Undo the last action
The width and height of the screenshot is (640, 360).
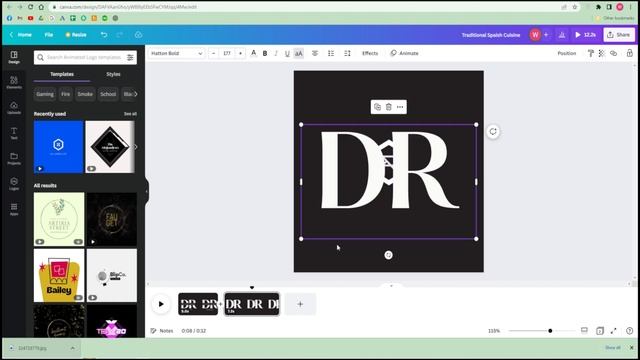click(x=104, y=35)
